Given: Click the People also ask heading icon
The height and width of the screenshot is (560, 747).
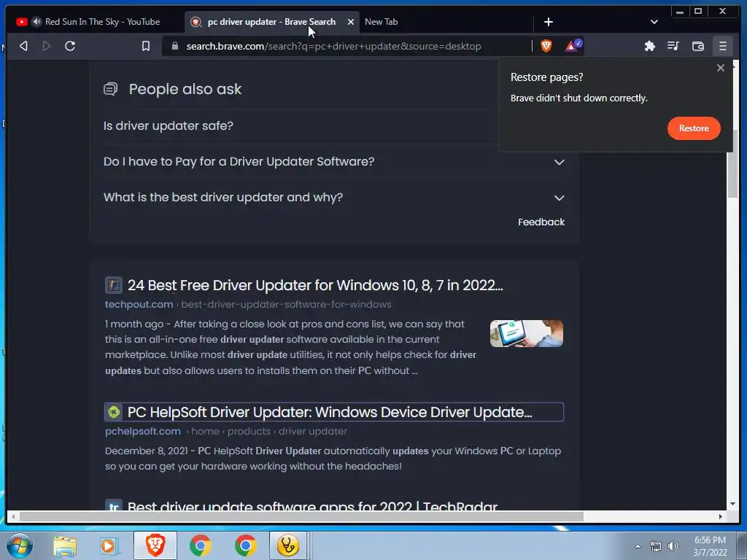Looking at the screenshot, I should tap(111, 89).
